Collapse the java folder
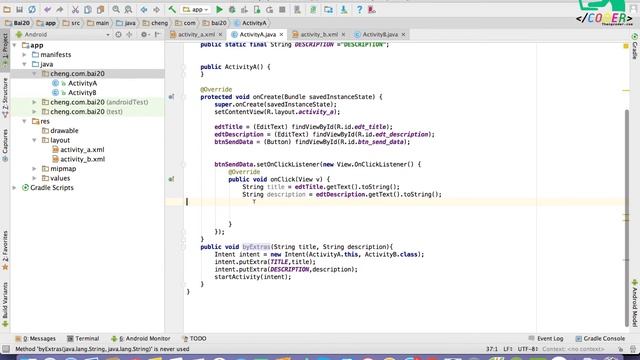The height and width of the screenshot is (360, 640). [24, 64]
